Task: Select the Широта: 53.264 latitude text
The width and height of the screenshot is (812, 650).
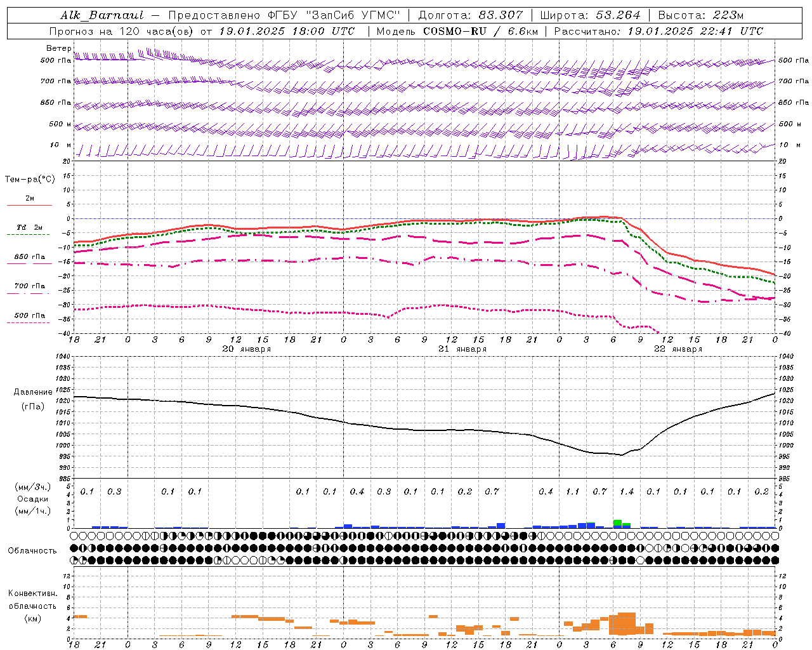Action: (x=590, y=15)
